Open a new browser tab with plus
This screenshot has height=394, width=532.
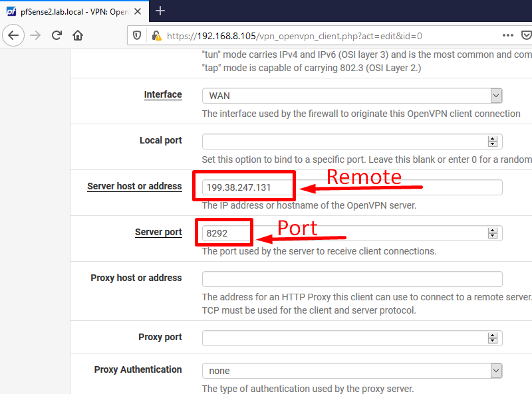[x=160, y=11]
